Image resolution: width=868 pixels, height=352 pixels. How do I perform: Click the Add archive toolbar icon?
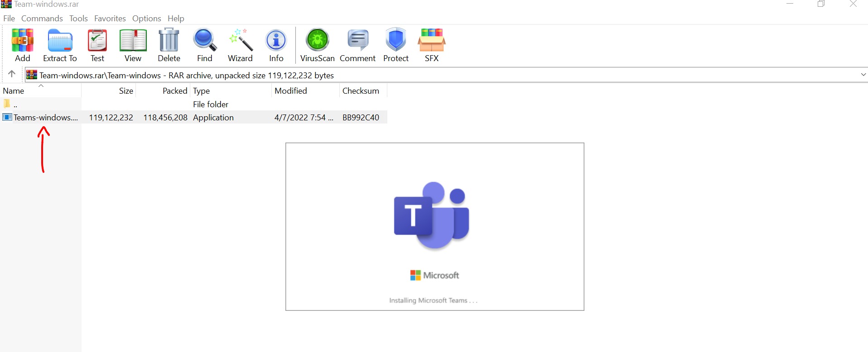(22, 45)
